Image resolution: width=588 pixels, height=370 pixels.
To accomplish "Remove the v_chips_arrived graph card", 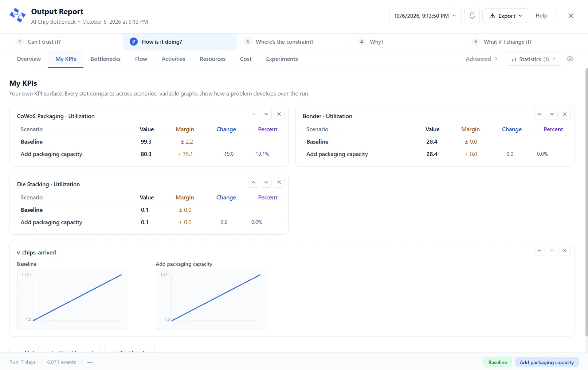I will point(565,251).
